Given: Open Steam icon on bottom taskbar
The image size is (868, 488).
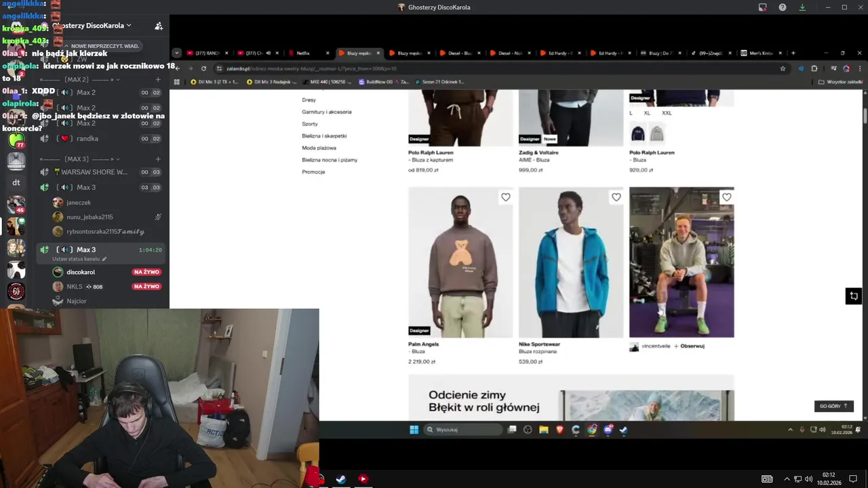Looking at the screenshot, I should tap(341, 479).
